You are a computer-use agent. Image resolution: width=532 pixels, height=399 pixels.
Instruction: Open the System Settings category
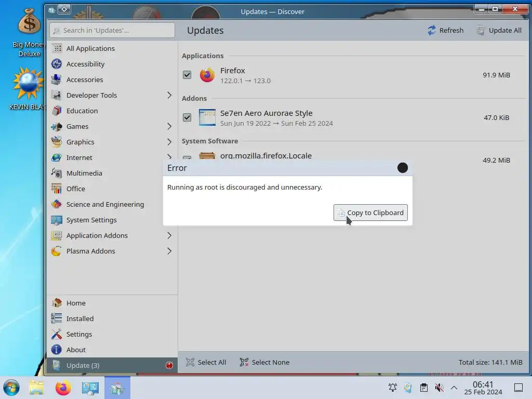pyautogui.click(x=112, y=220)
